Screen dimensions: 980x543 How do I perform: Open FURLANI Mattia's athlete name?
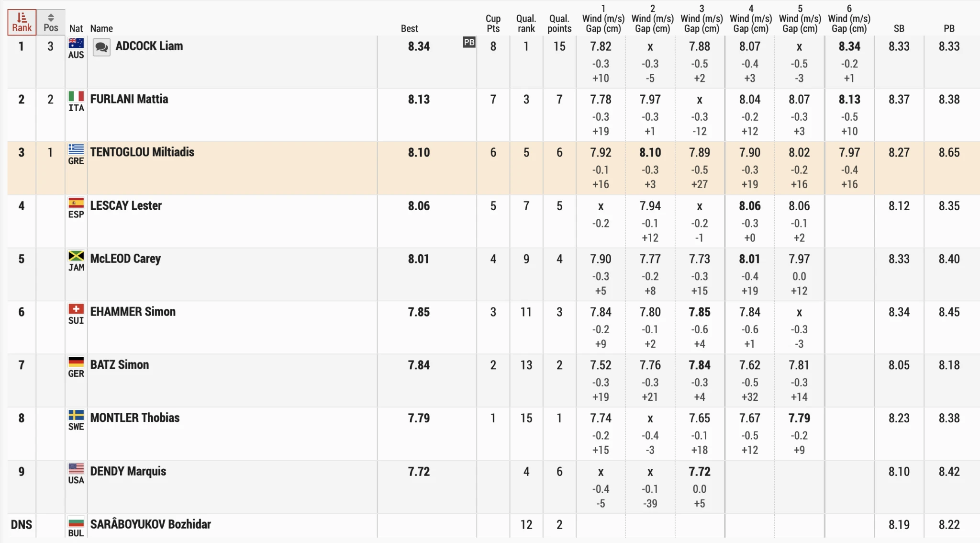129,99
